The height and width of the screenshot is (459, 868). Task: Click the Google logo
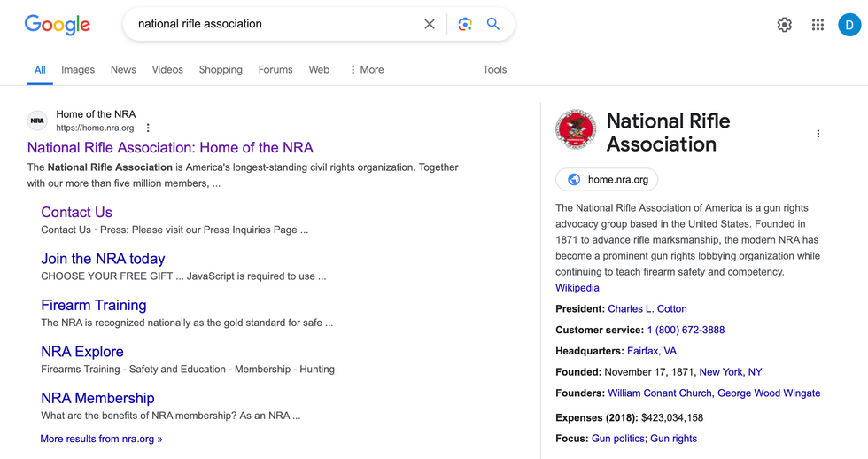57,25
